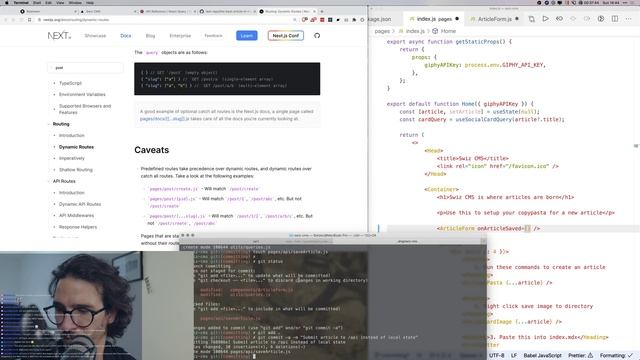Change LF line ending in status bar
640x360 pixels.
coord(514,356)
